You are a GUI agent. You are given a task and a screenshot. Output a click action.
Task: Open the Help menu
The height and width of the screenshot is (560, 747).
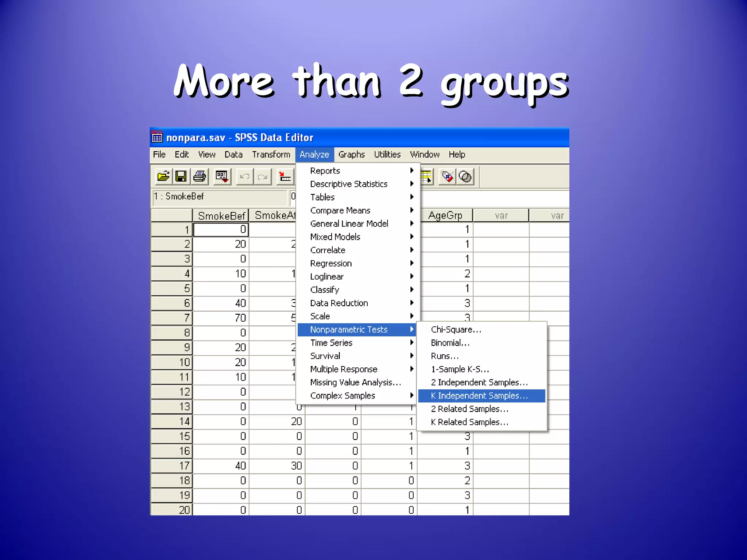click(x=457, y=155)
